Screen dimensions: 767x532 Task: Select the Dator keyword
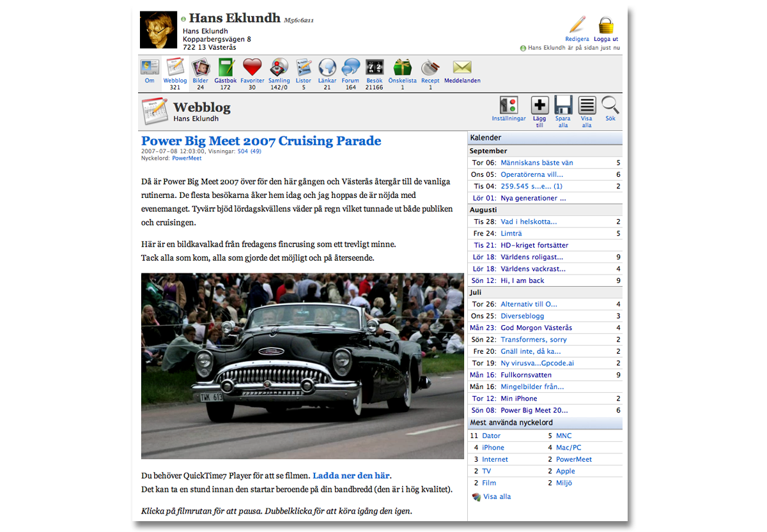point(492,436)
